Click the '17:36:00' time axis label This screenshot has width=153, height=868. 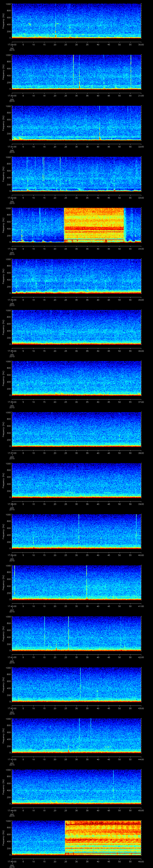click(x=12, y=402)
